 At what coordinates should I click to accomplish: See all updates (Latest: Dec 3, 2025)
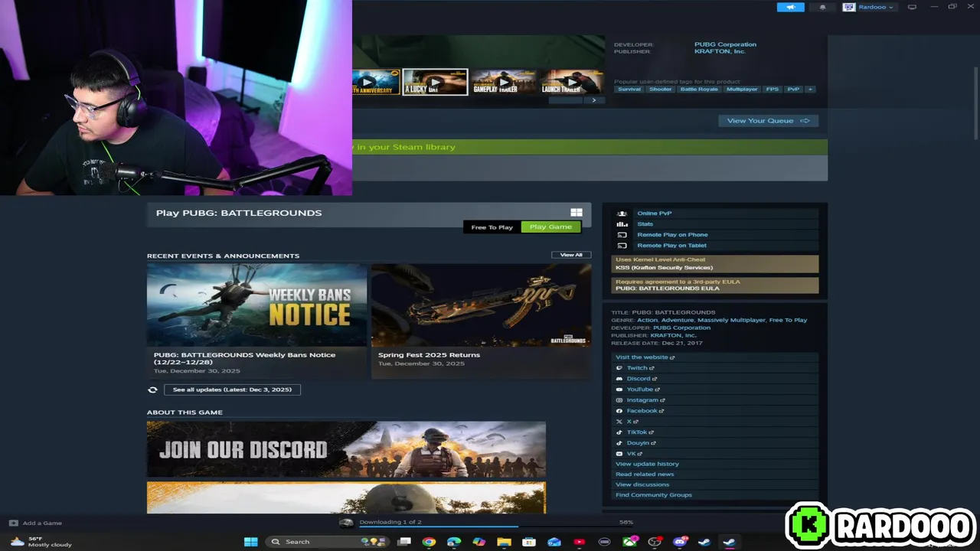tap(232, 390)
